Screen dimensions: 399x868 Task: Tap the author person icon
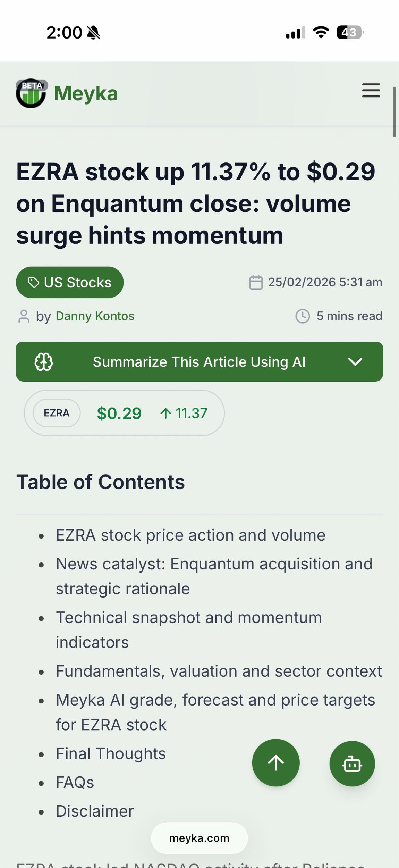point(24,316)
